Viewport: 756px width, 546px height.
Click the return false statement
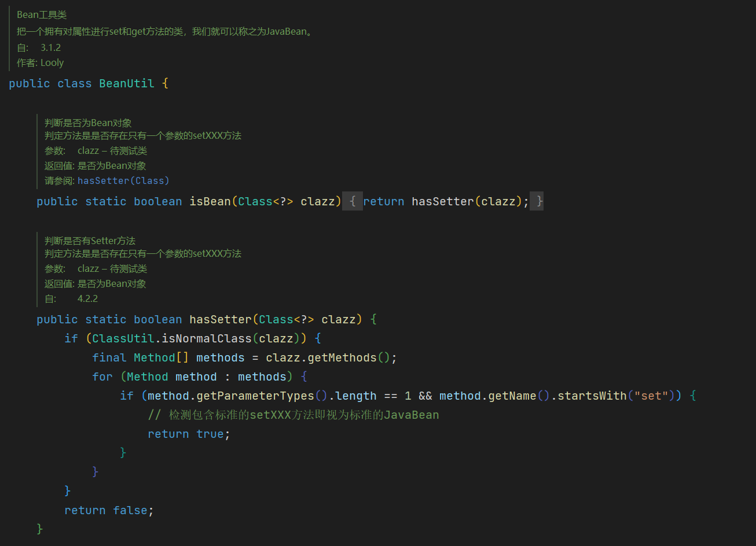tap(109, 510)
